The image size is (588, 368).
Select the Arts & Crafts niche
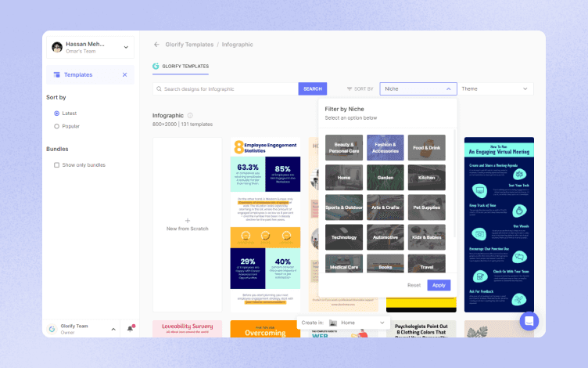click(385, 207)
